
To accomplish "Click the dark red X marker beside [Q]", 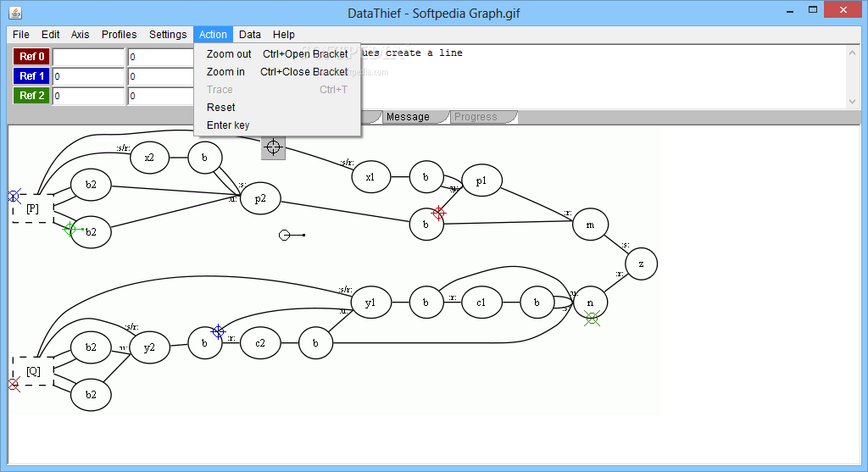I will (14, 384).
